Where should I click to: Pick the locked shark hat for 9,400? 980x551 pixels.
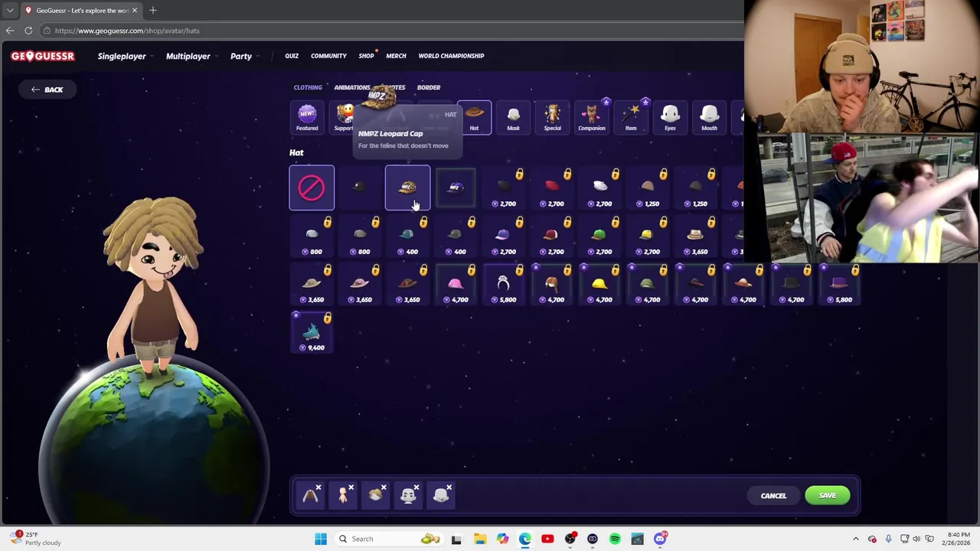pyautogui.click(x=312, y=332)
